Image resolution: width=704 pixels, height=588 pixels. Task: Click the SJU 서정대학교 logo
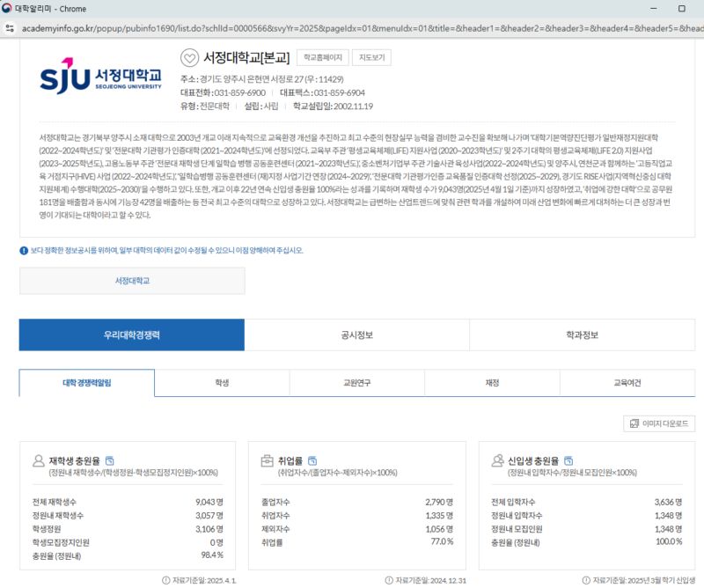pos(100,76)
